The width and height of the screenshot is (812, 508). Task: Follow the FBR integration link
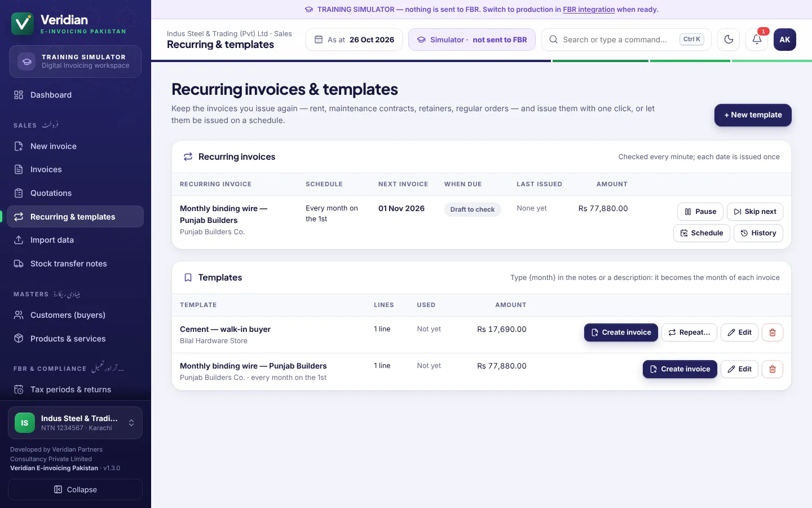tap(589, 10)
